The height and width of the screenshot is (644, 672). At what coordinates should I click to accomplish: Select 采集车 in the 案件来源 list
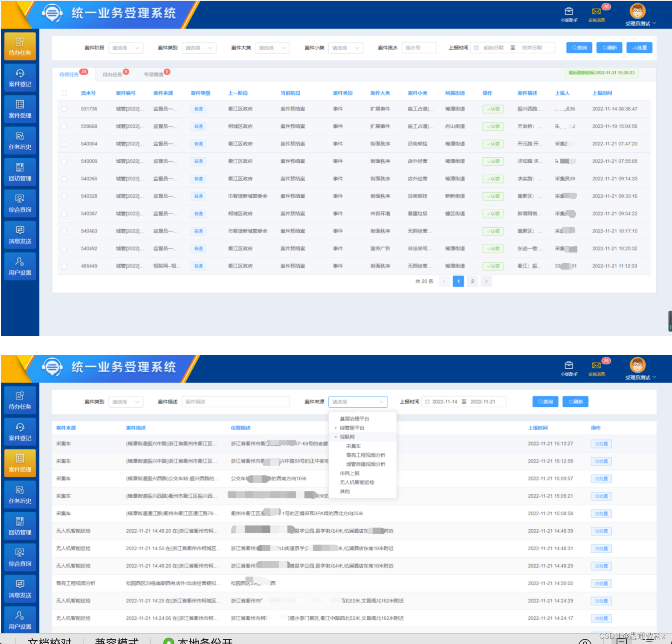point(353,446)
